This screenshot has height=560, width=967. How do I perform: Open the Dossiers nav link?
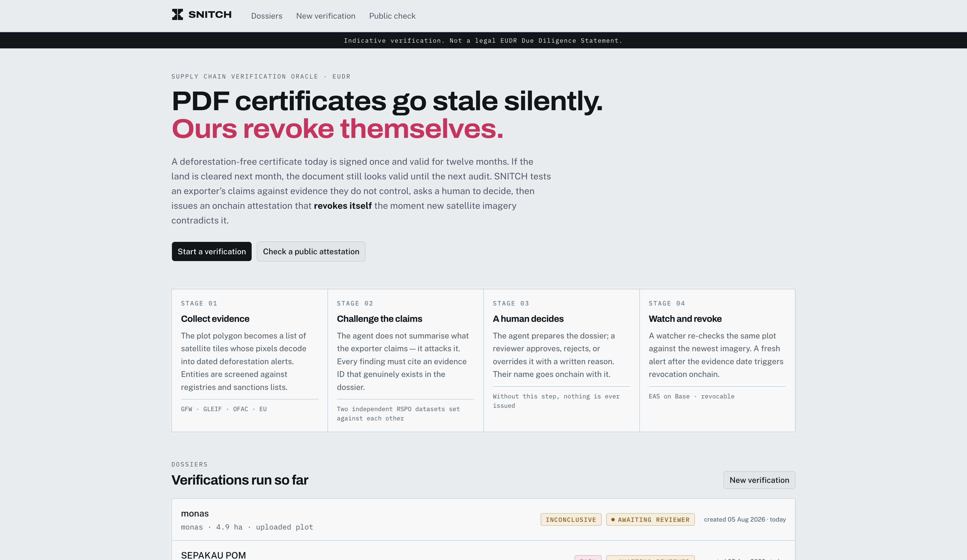tap(267, 16)
